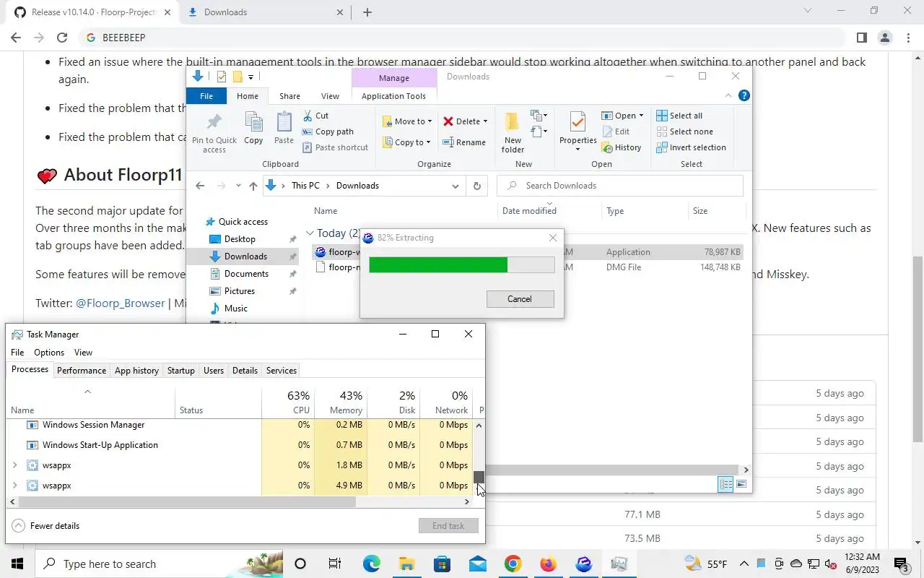The image size is (924, 578).
Task: Open the Windows Start menu
Action: (17, 564)
